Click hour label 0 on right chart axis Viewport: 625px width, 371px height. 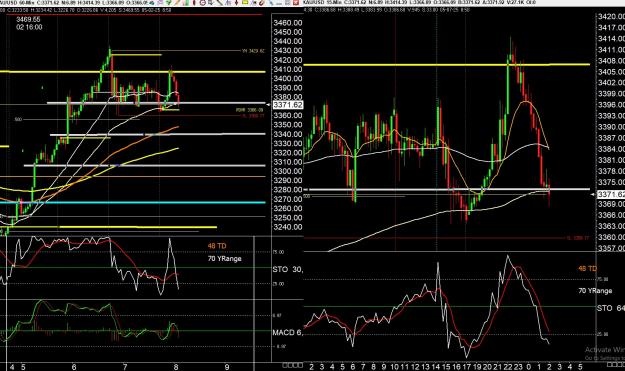529,367
